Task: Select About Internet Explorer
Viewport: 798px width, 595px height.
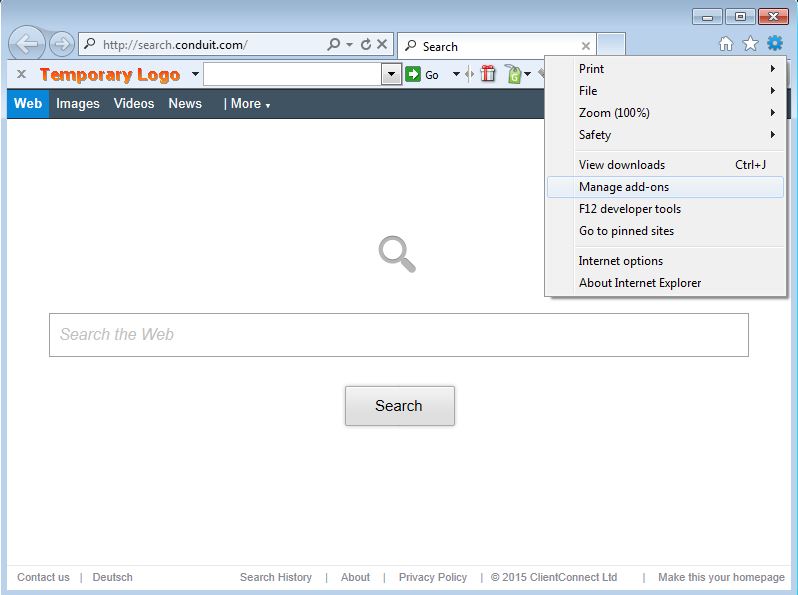Action: pyautogui.click(x=666, y=283)
